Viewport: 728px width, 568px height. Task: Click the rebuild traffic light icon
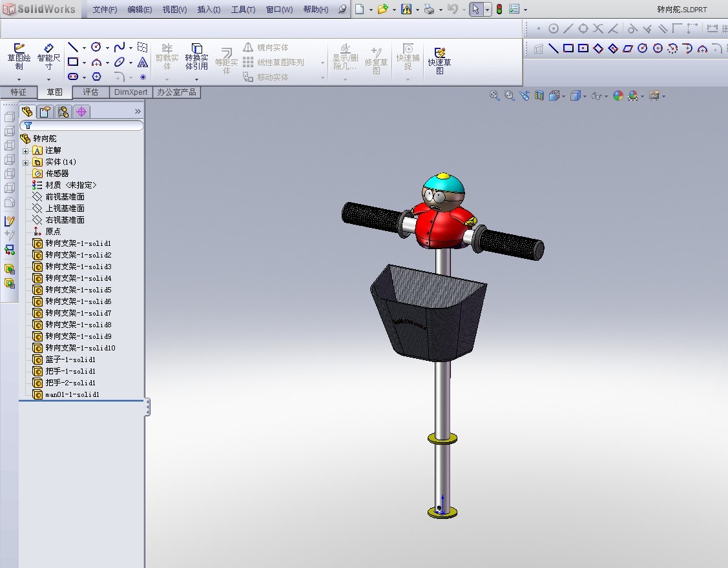pos(499,9)
